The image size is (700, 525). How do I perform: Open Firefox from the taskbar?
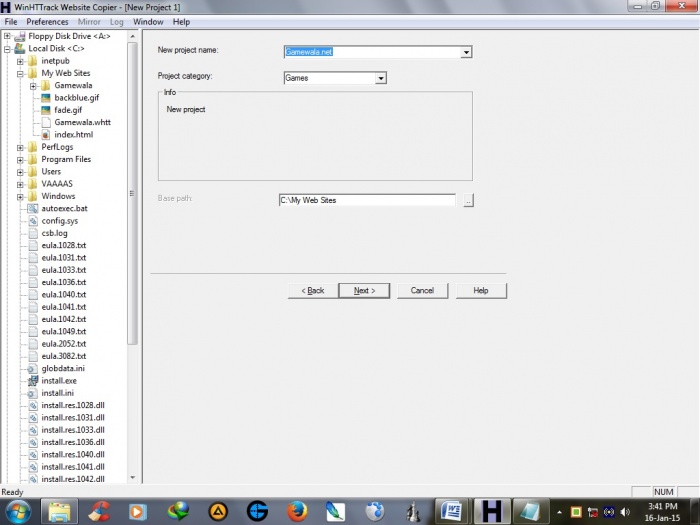pos(296,512)
